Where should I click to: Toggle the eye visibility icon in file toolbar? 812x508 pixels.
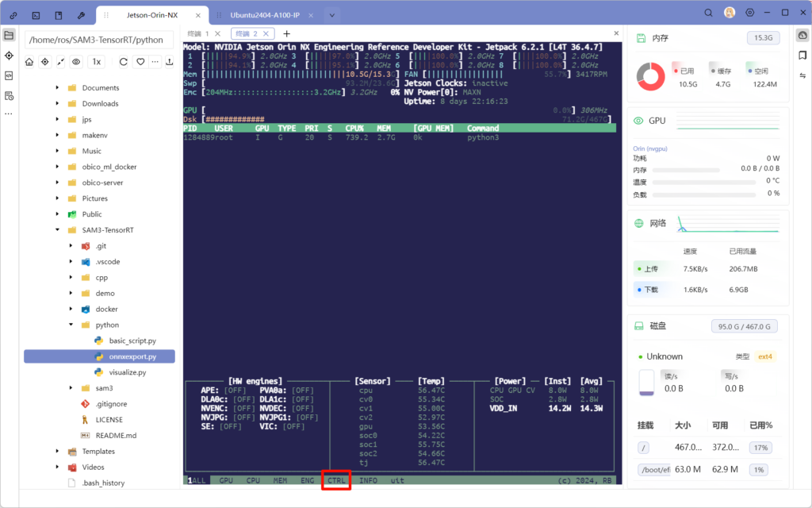pos(76,62)
